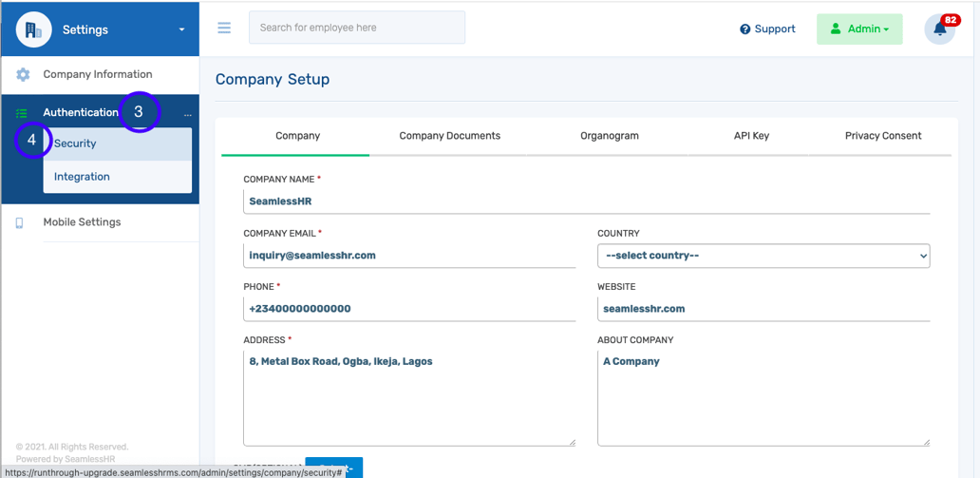Click the About Company text area
The height and width of the screenshot is (478, 980).
coord(763,397)
